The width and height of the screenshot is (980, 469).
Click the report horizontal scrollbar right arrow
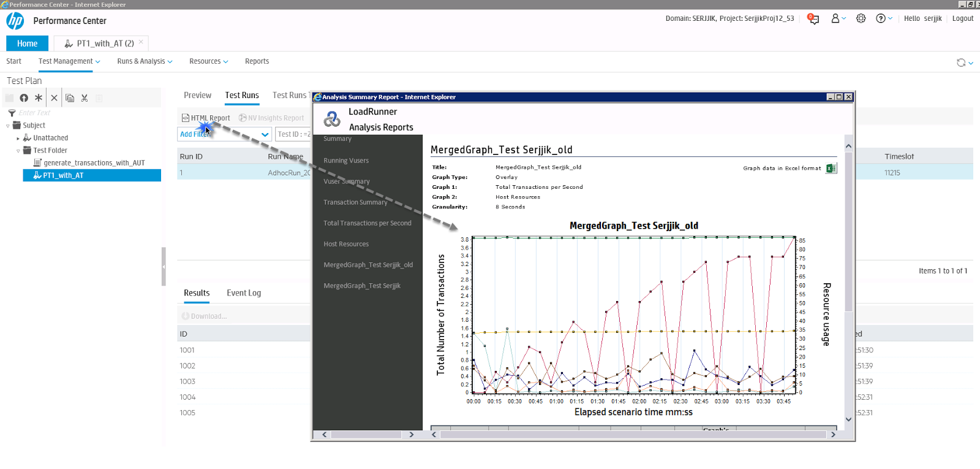point(833,435)
